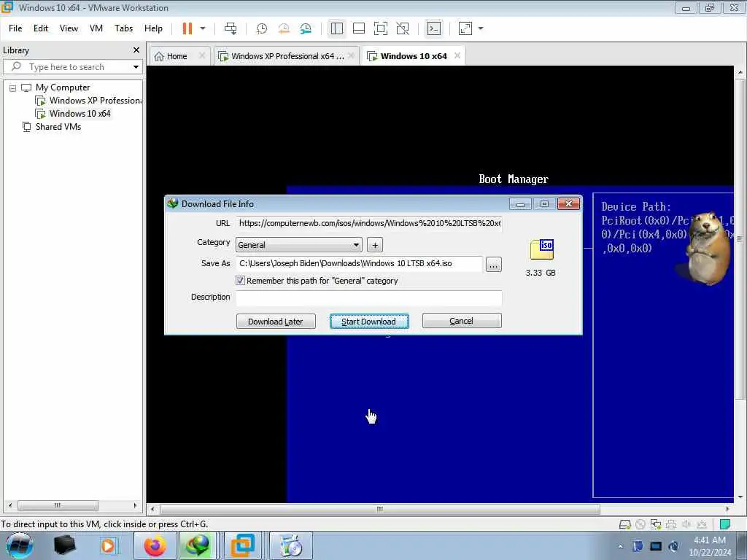The width and height of the screenshot is (747, 560).
Task: Click the message log status icon
Action: (x=724, y=525)
